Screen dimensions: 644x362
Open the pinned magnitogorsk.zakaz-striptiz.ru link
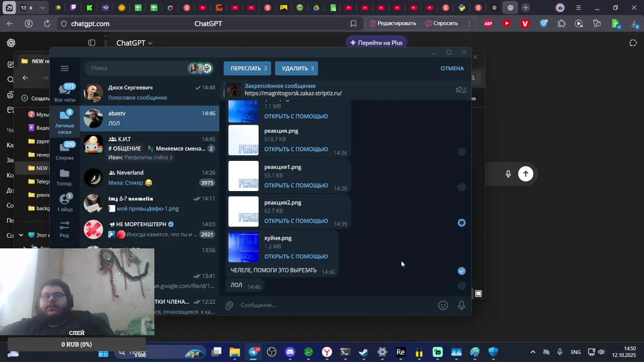293,94
